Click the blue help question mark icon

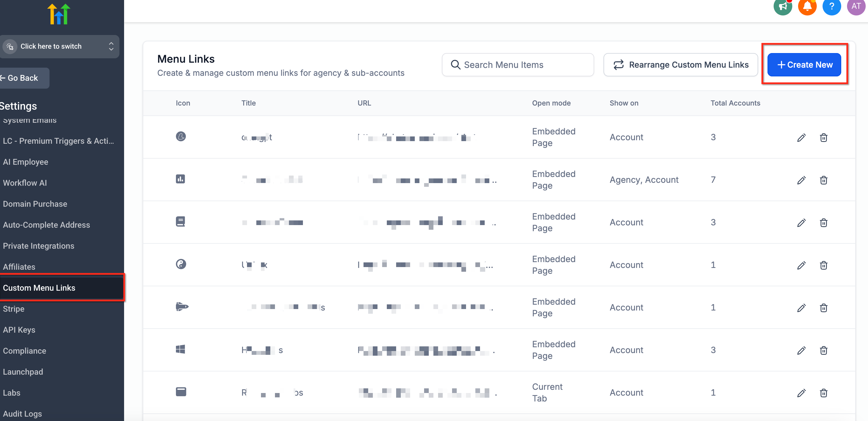tap(831, 6)
